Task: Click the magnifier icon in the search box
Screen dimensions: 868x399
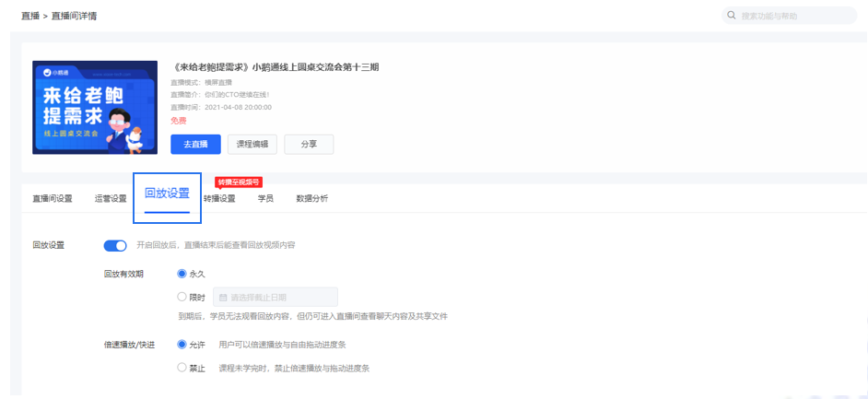Action: point(733,16)
